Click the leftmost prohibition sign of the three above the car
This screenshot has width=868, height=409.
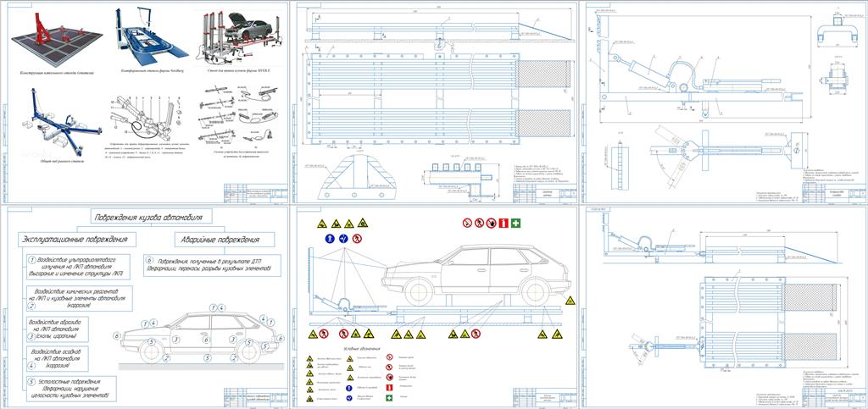coord(467,223)
